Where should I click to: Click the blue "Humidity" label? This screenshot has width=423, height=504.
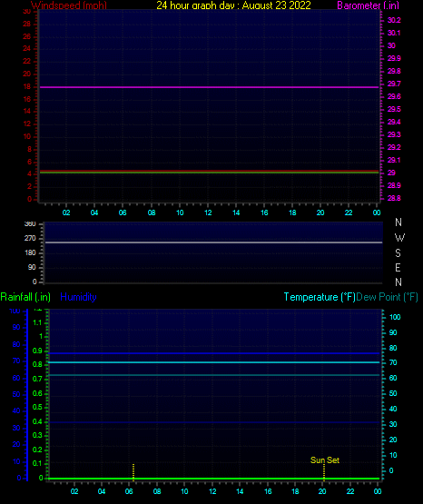pyautogui.click(x=78, y=297)
